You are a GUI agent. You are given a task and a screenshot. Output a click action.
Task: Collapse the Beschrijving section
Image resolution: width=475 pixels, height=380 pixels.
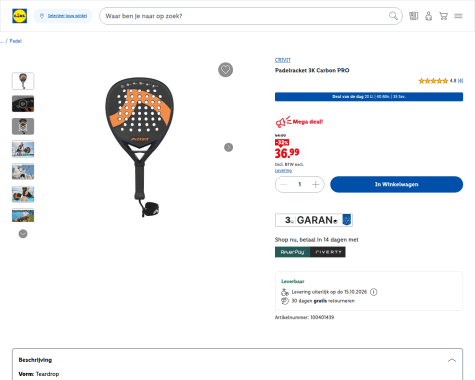click(x=452, y=360)
